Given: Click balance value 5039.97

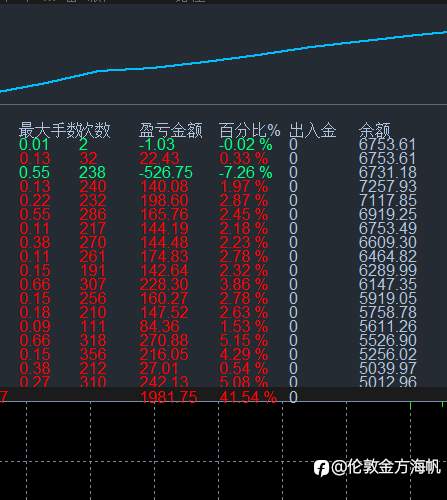Looking at the screenshot, I should [x=388, y=369].
